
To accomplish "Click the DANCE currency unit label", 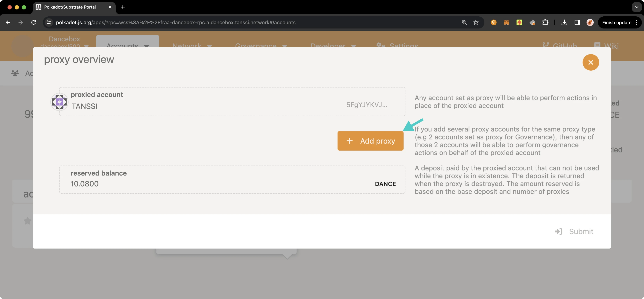I will point(385,184).
